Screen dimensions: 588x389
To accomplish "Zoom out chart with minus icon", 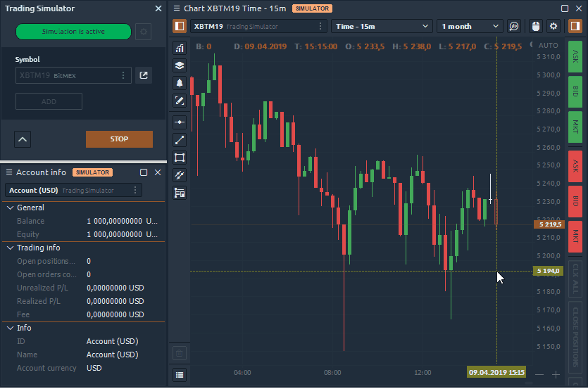I will [539, 374].
